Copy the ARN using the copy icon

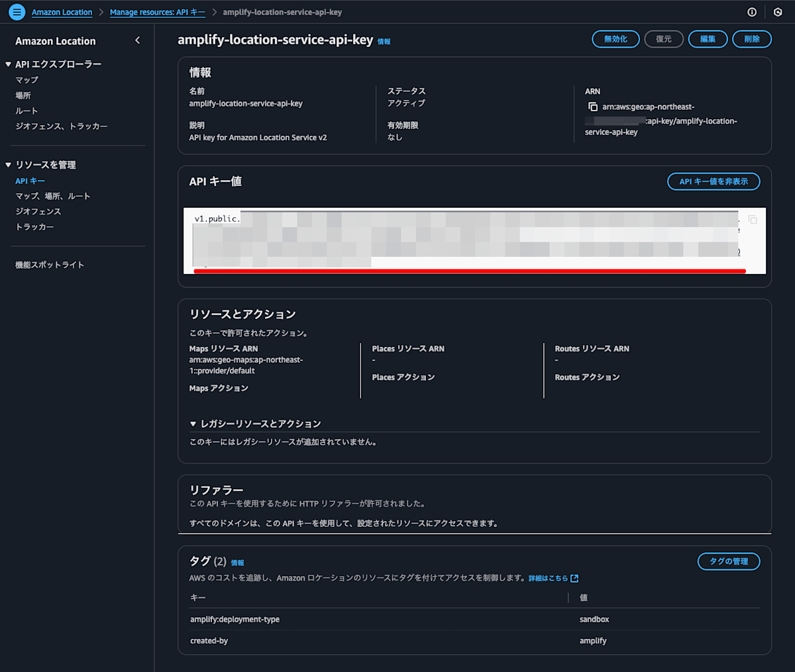[593, 107]
